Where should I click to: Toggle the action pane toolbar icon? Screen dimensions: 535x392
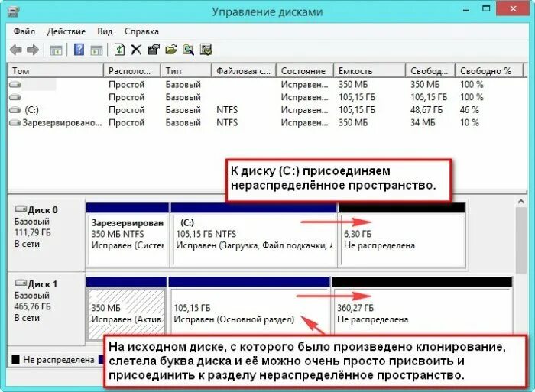(x=96, y=50)
